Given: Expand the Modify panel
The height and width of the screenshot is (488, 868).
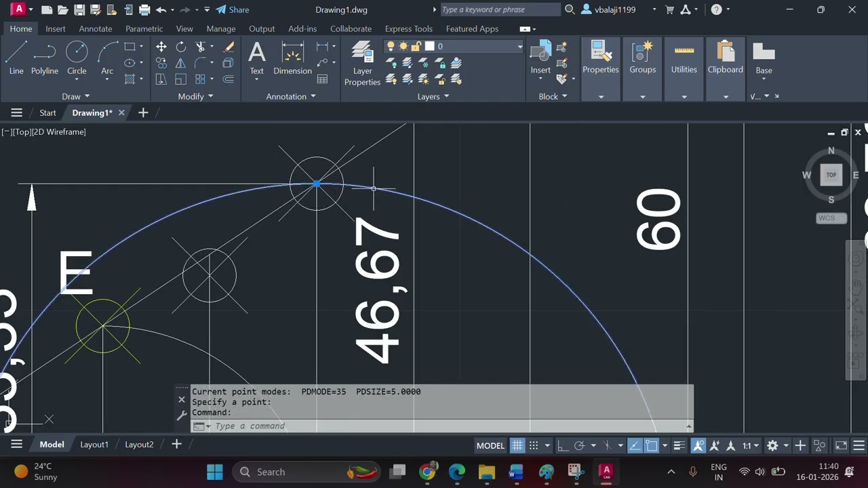Looking at the screenshot, I should point(195,96).
